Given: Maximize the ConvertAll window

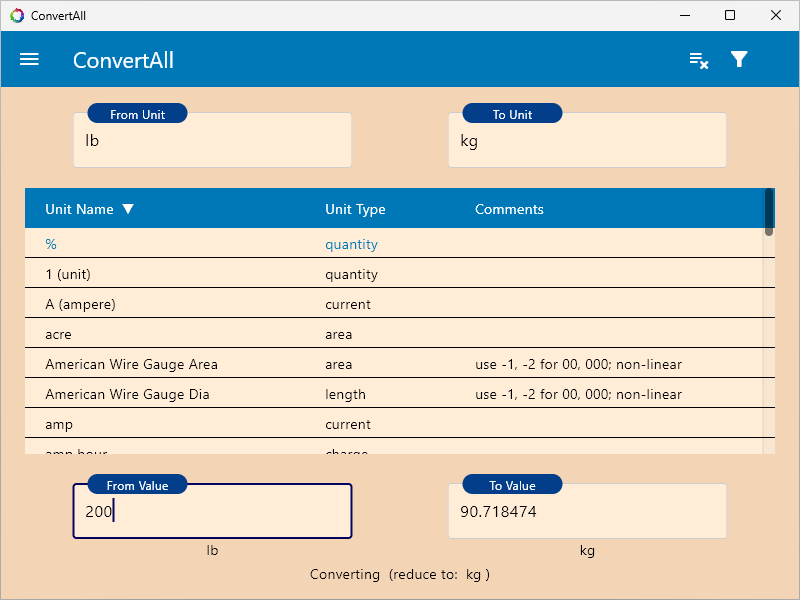Looking at the screenshot, I should tap(730, 15).
